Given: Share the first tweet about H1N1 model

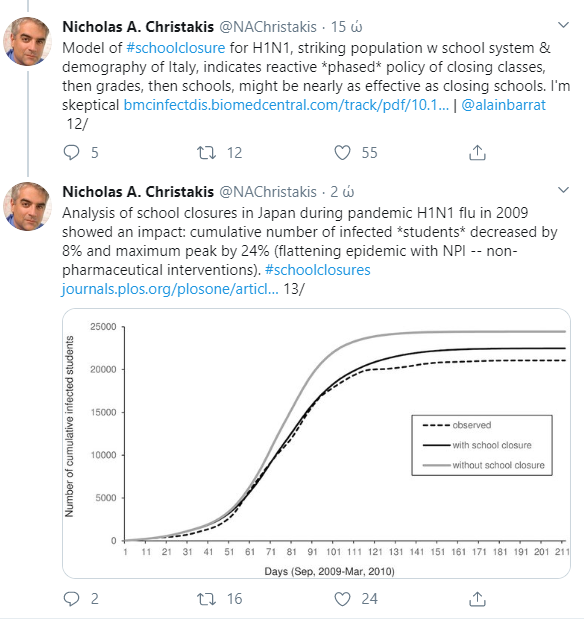Looking at the screenshot, I should coord(477,153).
